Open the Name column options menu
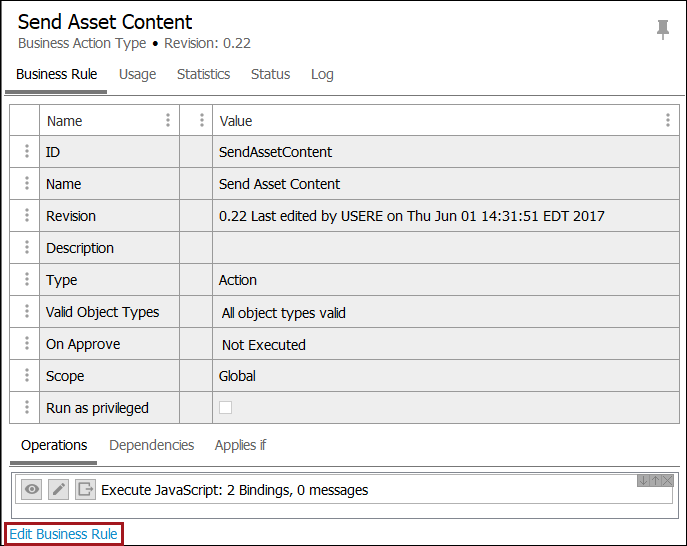 [x=167, y=121]
